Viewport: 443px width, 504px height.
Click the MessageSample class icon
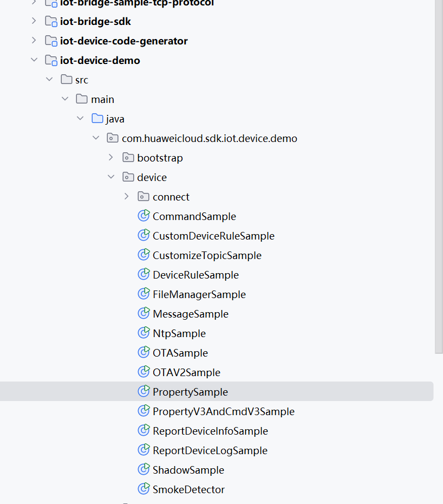coord(144,313)
